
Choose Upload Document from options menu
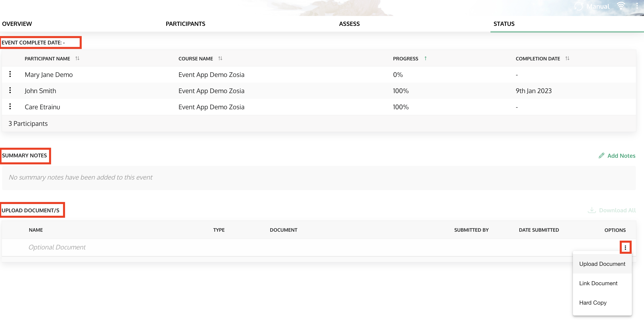602,264
